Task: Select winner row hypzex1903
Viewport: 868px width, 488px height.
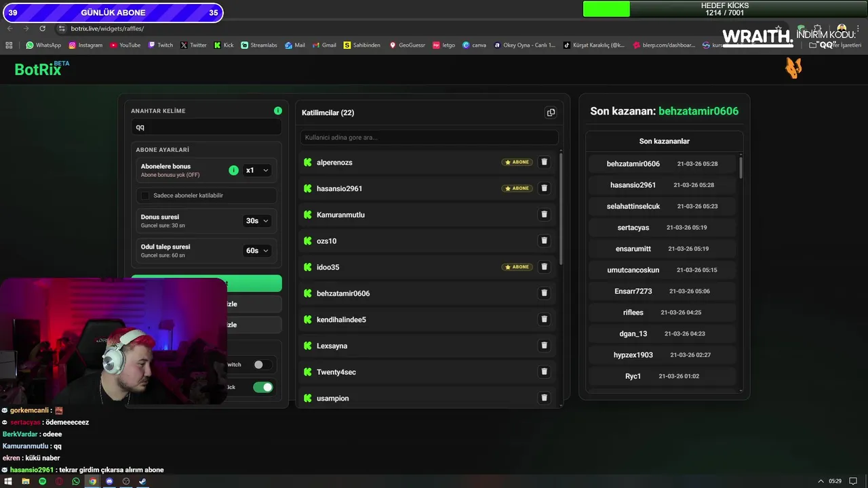Action: point(662,354)
